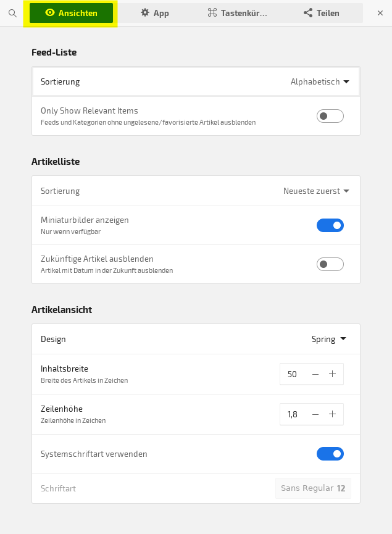Screen dimensions: 392x534
Task: Turn off Miniaturbilder anzeigen switch
Action: point(330,225)
